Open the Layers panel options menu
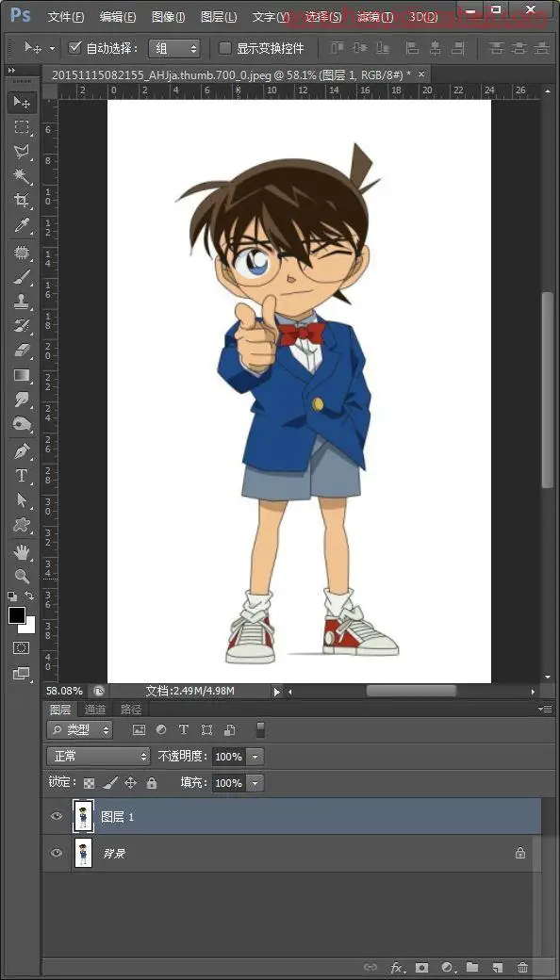The width and height of the screenshot is (560, 980). click(546, 709)
